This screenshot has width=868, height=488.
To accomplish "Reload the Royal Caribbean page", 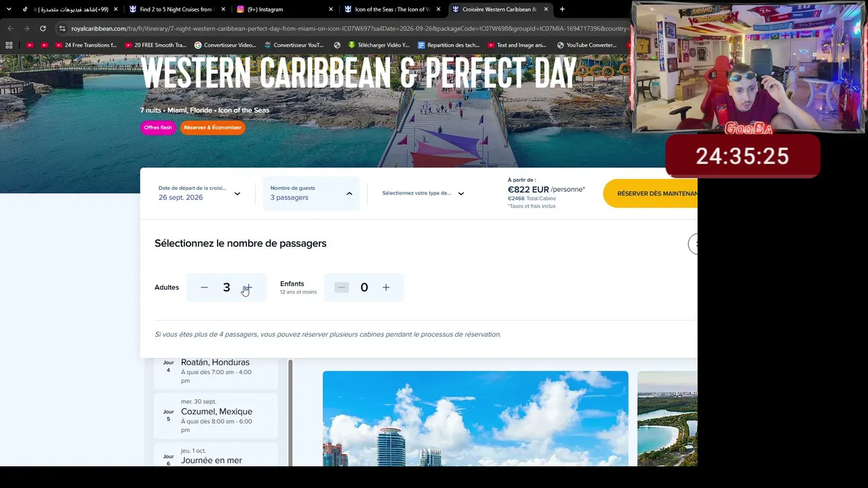I will click(x=43, y=28).
